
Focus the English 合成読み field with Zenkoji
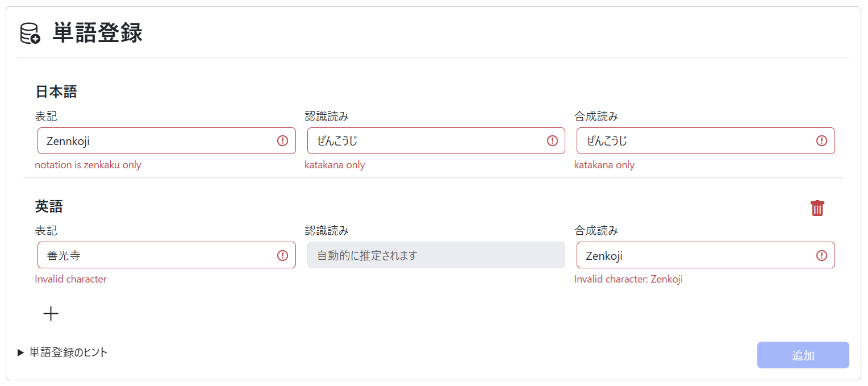[693, 256]
